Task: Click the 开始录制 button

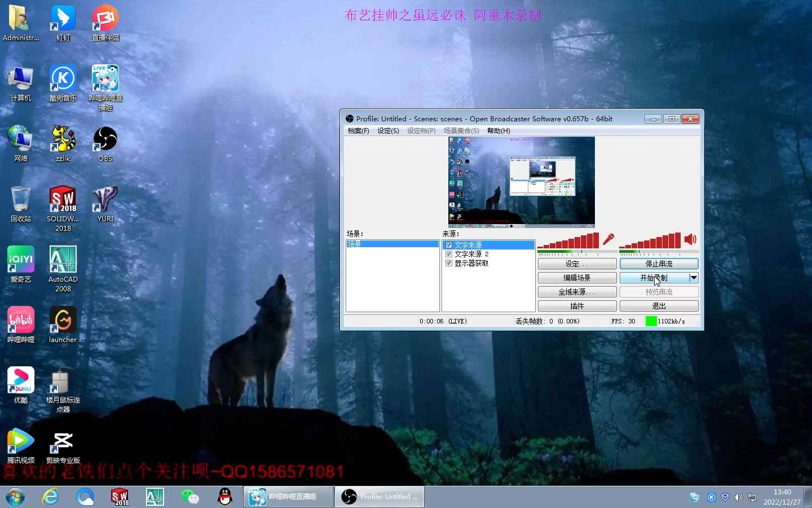Action: coord(654,278)
